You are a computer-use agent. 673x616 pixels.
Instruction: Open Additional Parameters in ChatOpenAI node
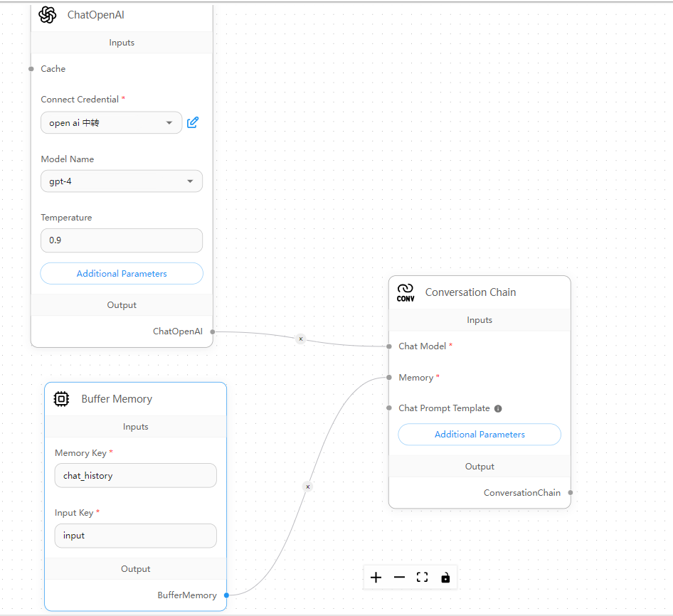click(x=122, y=274)
